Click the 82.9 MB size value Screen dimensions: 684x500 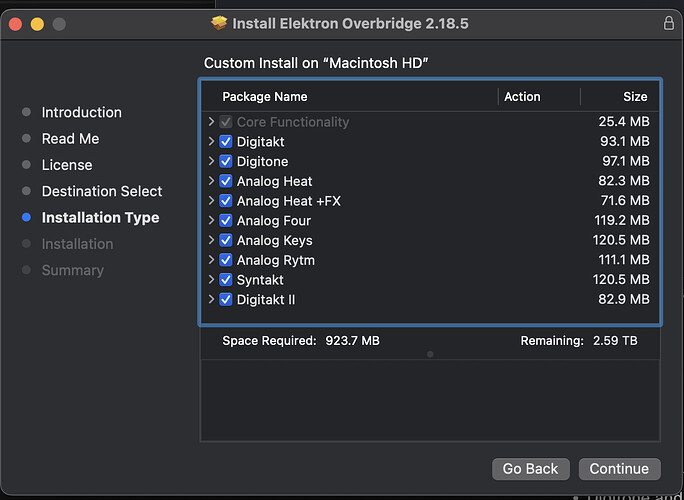pos(624,299)
